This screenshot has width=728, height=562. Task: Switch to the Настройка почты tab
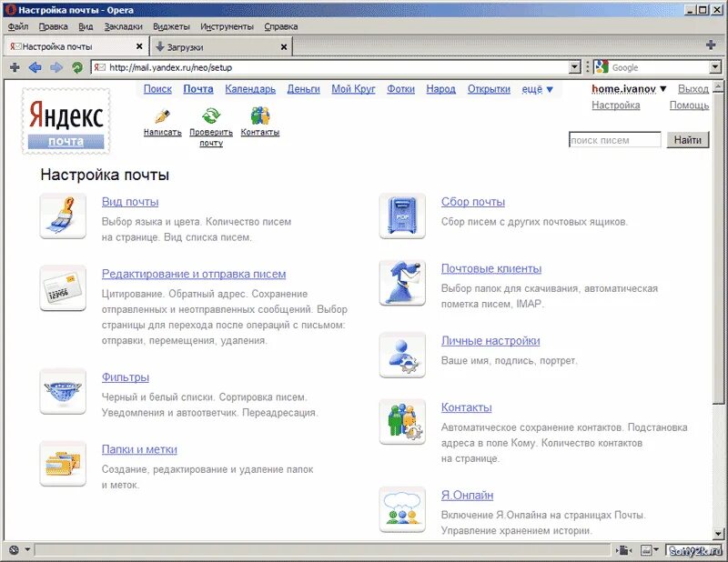[x=76, y=46]
